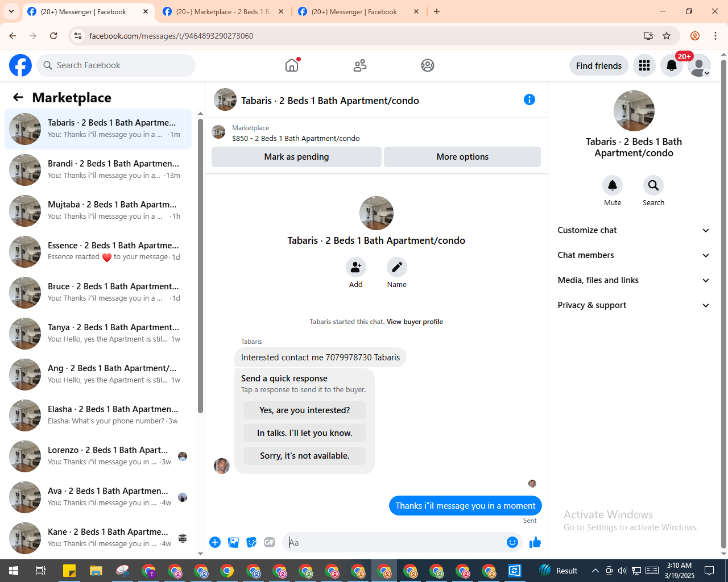
Task: Click the browser address bar URL
Action: 171,36
